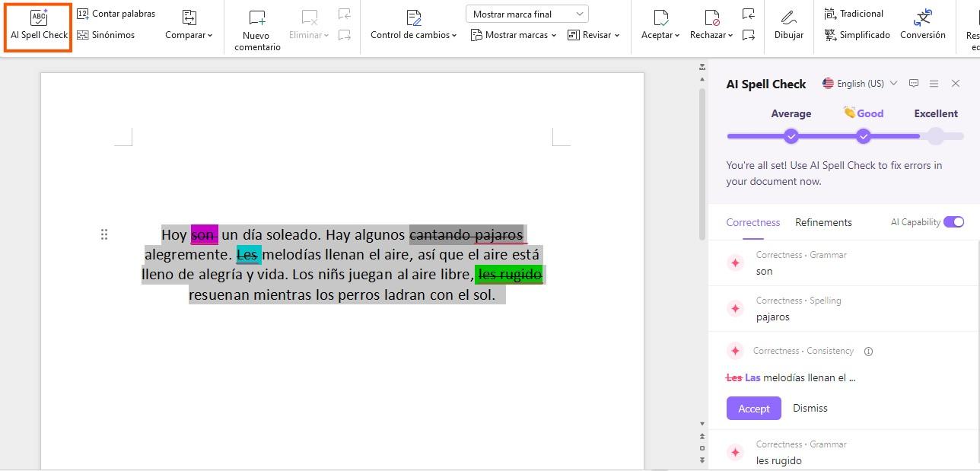
Task: Open the English (US) language selector
Action: point(860,83)
